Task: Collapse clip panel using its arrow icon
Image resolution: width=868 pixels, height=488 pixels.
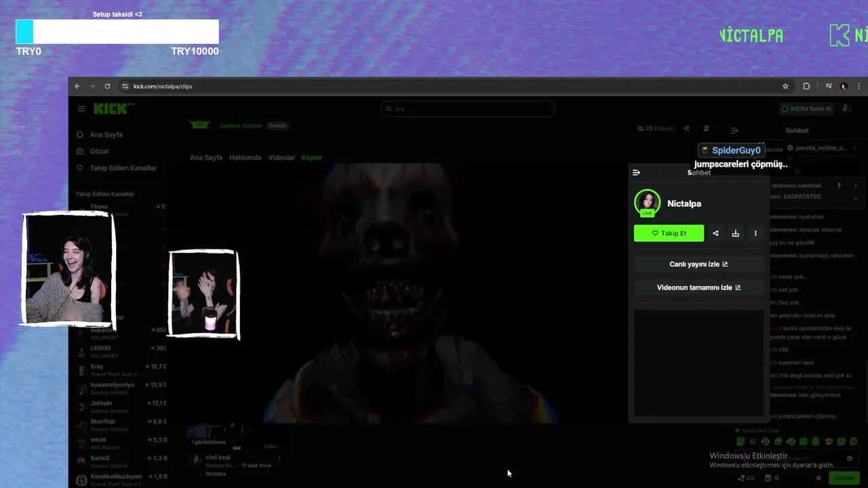Action: 636,172
